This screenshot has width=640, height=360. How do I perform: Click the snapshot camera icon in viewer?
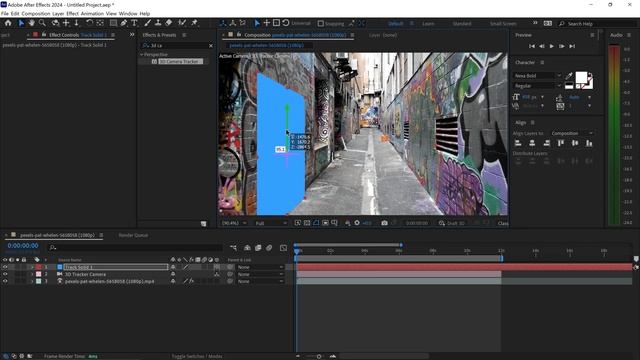click(x=384, y=223)
